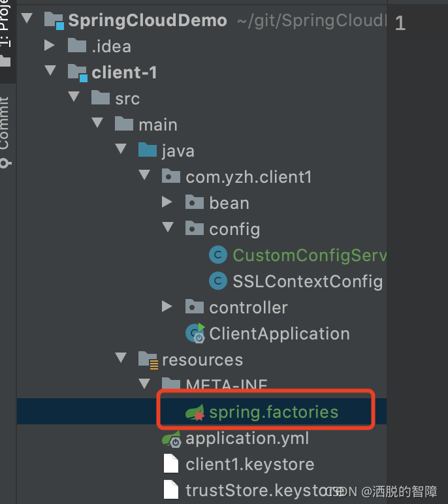Image resolution: width=448 pixels, height=504 pixels.
Task: Open the ClientApplication class
Action: pos(280,334)
